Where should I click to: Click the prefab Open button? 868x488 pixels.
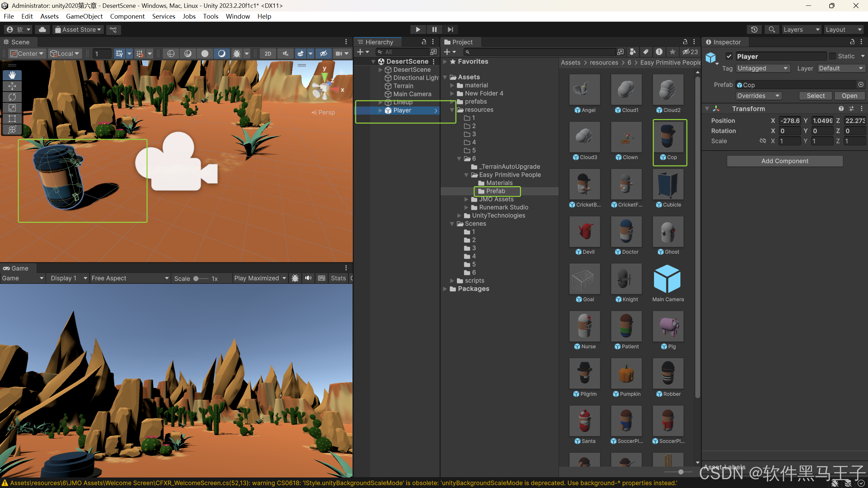(x=849, y=96)
